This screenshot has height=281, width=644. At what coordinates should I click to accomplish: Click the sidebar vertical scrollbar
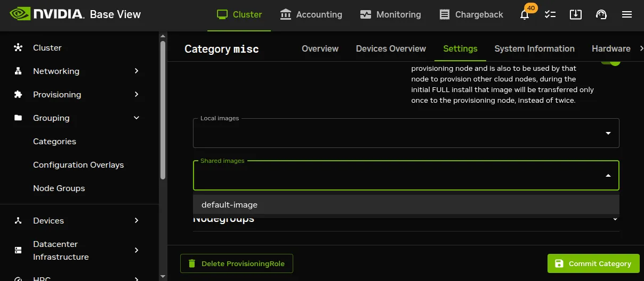[163, 110]
